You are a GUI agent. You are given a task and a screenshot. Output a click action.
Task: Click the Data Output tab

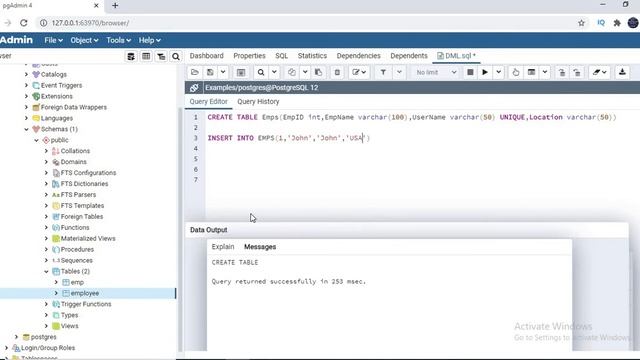(x=209, y=230)
